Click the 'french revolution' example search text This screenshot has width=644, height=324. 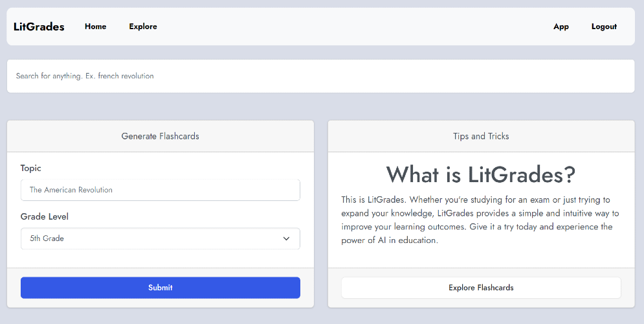[x=126, y=76]
